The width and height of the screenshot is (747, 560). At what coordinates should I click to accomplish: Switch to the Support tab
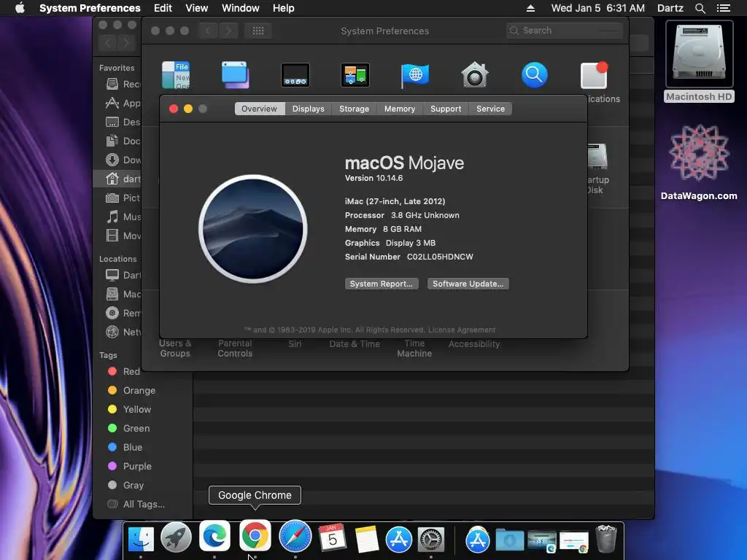[446, 109]
